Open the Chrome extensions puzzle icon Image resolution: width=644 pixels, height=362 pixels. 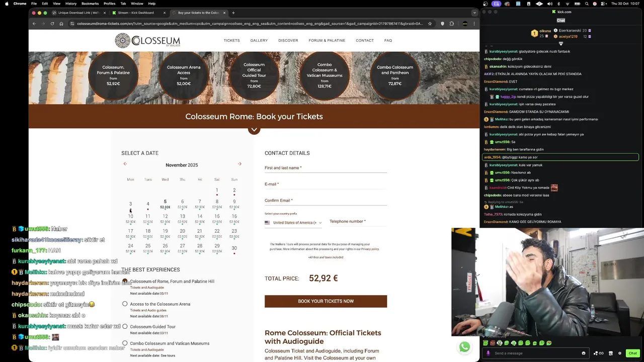[452, 24]
